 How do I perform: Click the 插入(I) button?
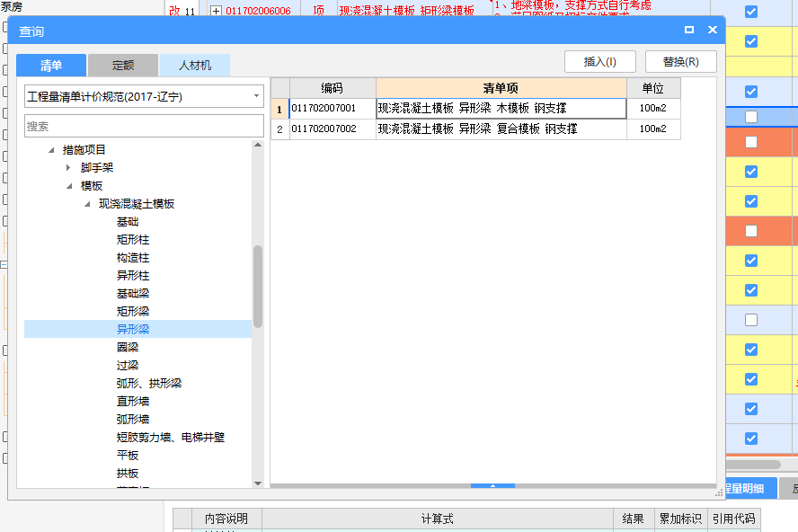[x=600, y=62]
